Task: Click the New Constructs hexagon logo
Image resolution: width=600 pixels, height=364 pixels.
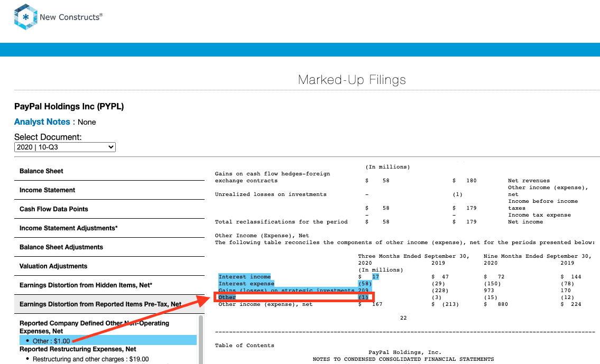Action: 25,17
